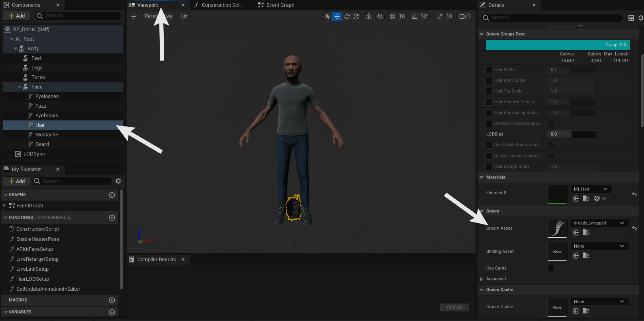The image size is (644, 321).
Task: Use selected asset for Binding Asset
Action: [x=576, y=256]
